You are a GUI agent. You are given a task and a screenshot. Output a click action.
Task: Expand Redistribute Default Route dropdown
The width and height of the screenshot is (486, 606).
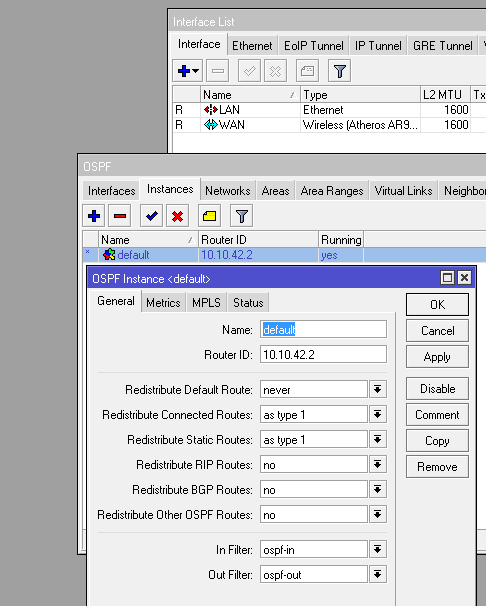377,389
